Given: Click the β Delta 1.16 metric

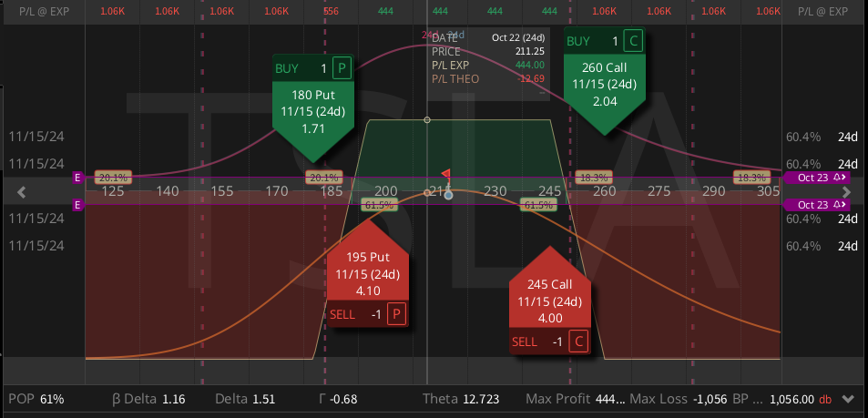Looking at the screenshot, I should (x=148, y=399).
